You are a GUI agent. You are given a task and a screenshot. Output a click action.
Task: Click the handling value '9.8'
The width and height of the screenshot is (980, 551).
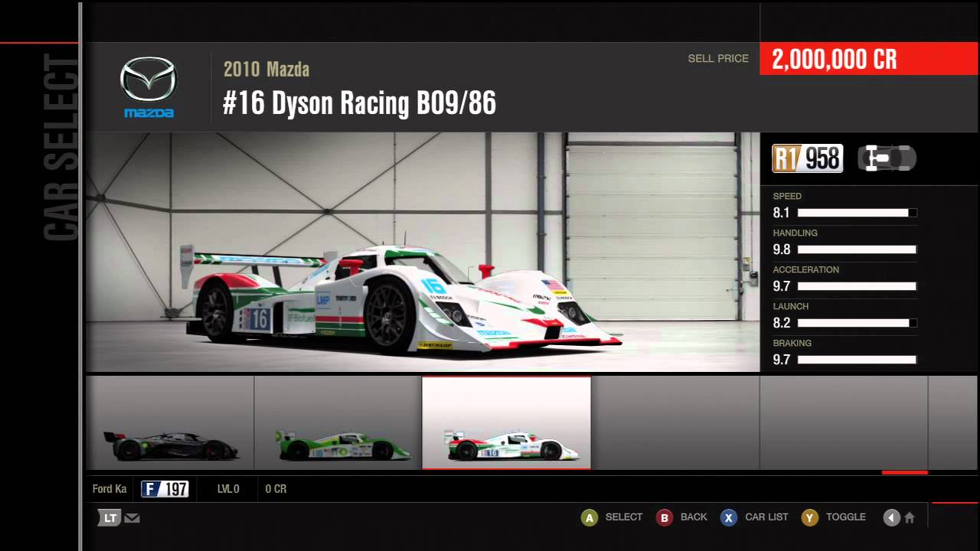click(781, 249)
